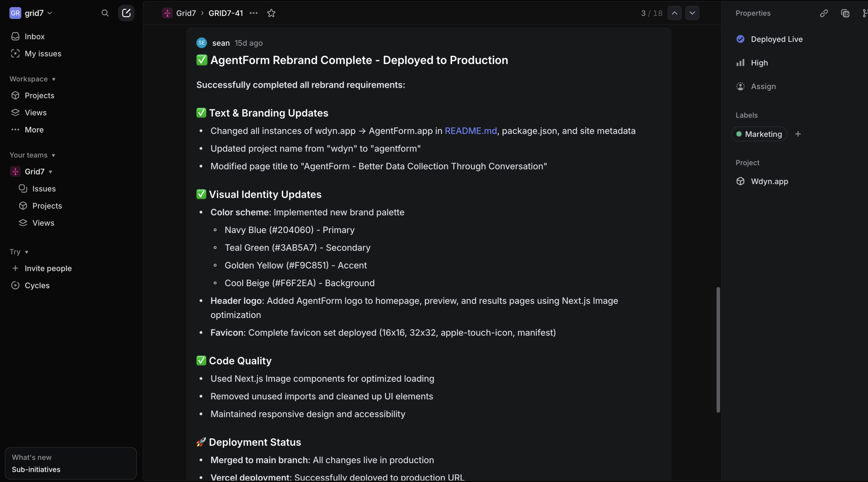Collapse the Grid7 team tree
The width and height of the screenshot is (868, 482).
[x=51, y=172]
